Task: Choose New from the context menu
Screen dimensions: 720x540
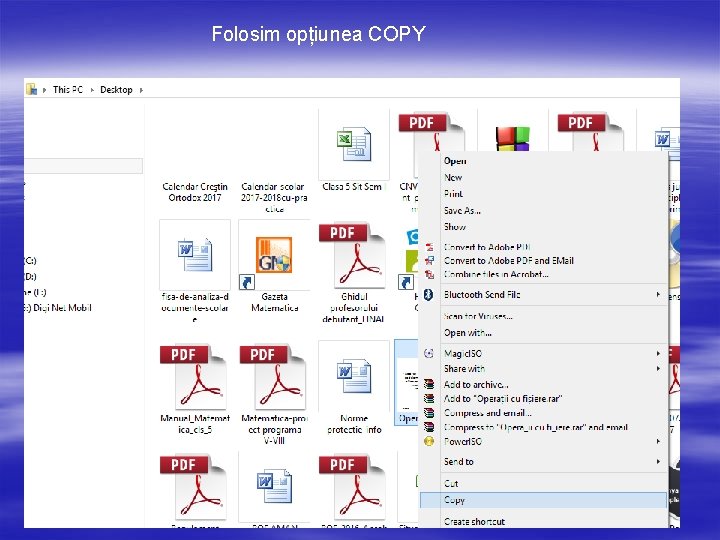Action: [453, 177]
